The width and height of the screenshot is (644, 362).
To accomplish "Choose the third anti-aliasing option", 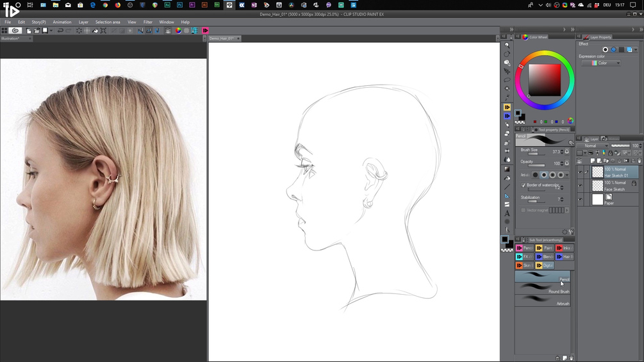I will coord(552,175).
